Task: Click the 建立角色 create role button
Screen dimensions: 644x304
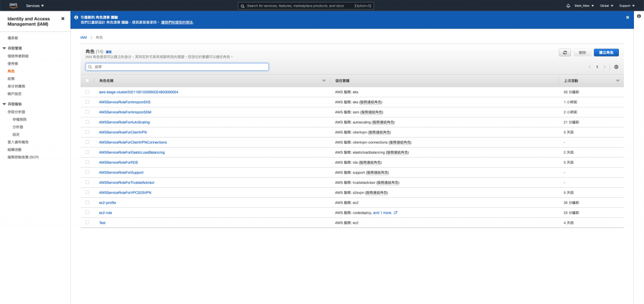Action: pos(606,53)
